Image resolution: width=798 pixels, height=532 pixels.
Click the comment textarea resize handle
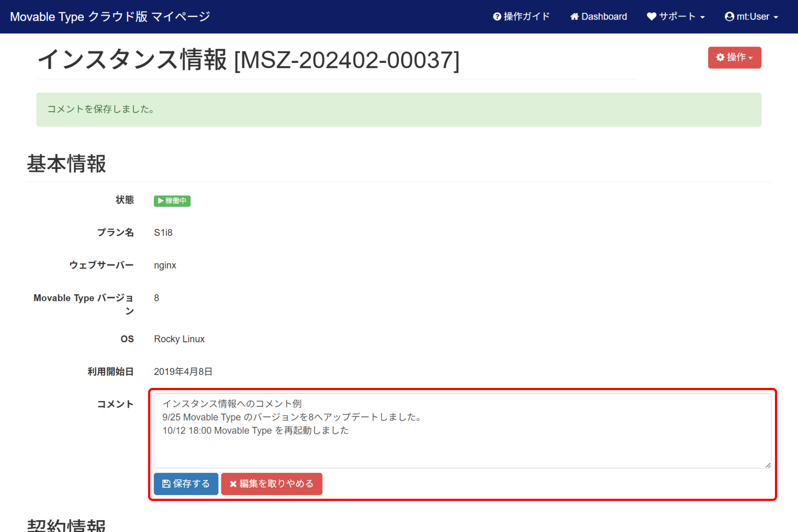[x=767, y=465]
